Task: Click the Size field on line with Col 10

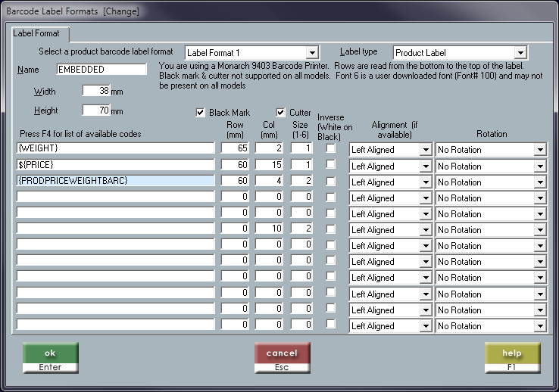Action: point(301,229)
